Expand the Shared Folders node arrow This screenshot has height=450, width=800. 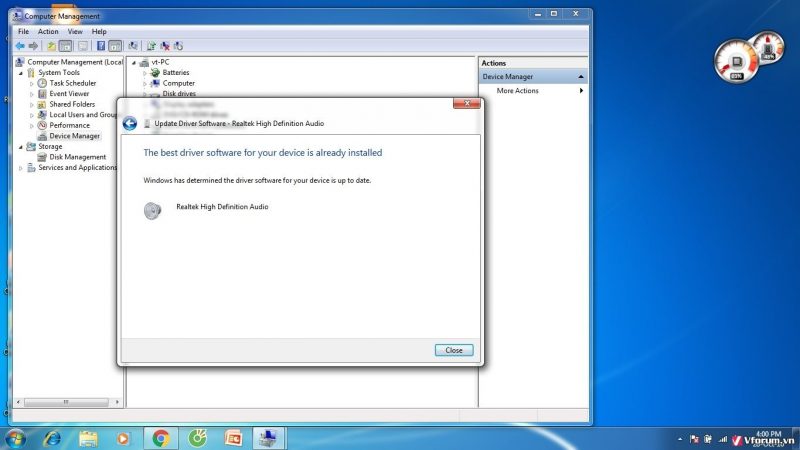point(32,105)
